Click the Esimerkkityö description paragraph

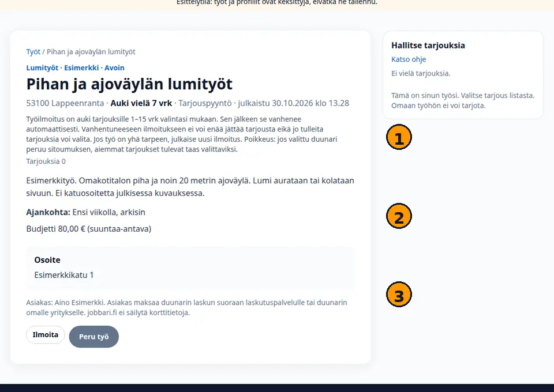click(x=190, y=187)
